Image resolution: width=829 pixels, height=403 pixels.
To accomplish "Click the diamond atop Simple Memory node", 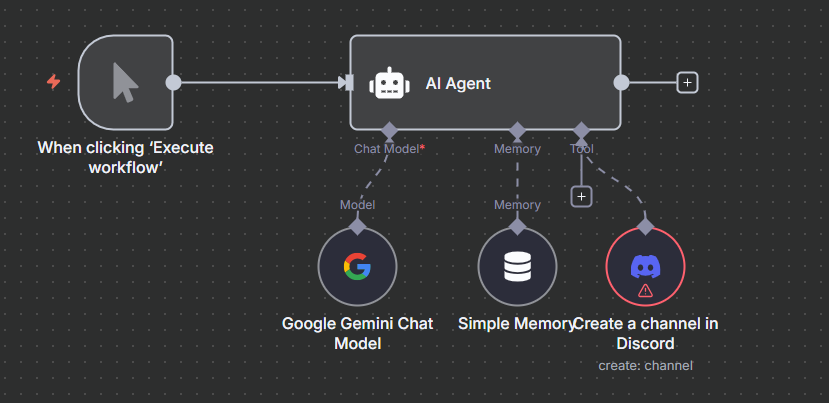I will 517,226.
